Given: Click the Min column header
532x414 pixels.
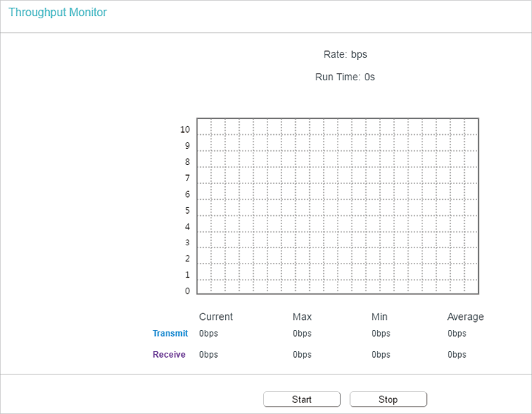Looking at the screenshot, I should (x=379, y=317).
